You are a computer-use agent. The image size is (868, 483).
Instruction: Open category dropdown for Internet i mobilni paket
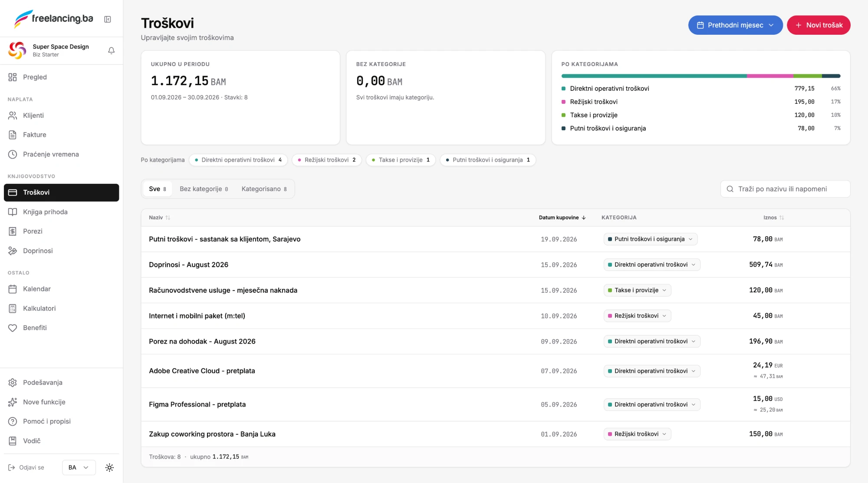click(x=637, y=316)
